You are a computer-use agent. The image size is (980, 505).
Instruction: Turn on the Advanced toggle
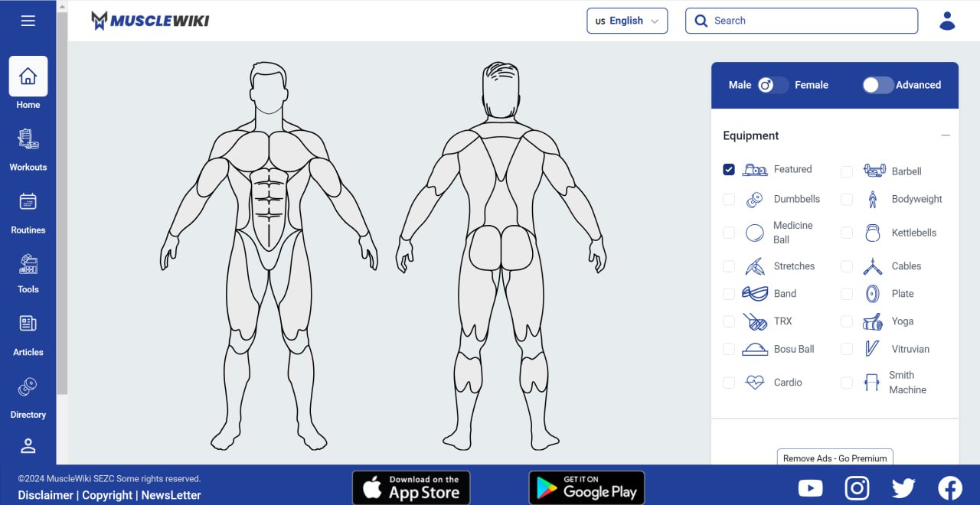(877, 85)
